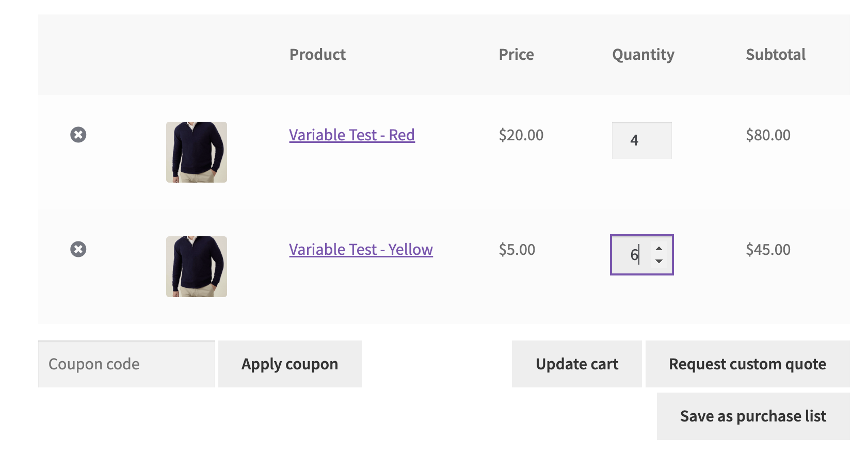Click Apply coupon
Screen dimensions: 868x455
[x=290, y=364]
